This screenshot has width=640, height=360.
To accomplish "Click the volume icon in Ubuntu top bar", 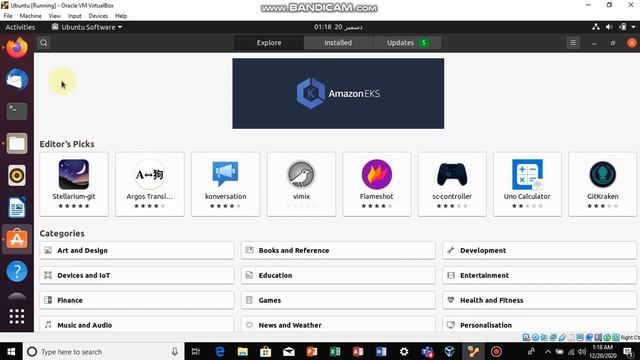I will 609,27.
